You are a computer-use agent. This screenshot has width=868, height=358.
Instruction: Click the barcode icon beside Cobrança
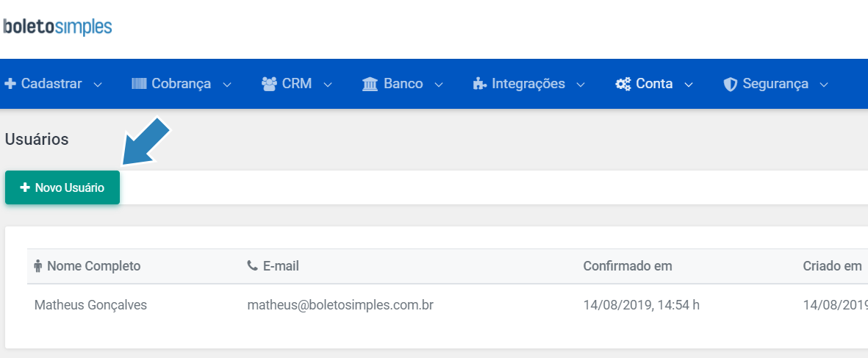pos(140,84)
